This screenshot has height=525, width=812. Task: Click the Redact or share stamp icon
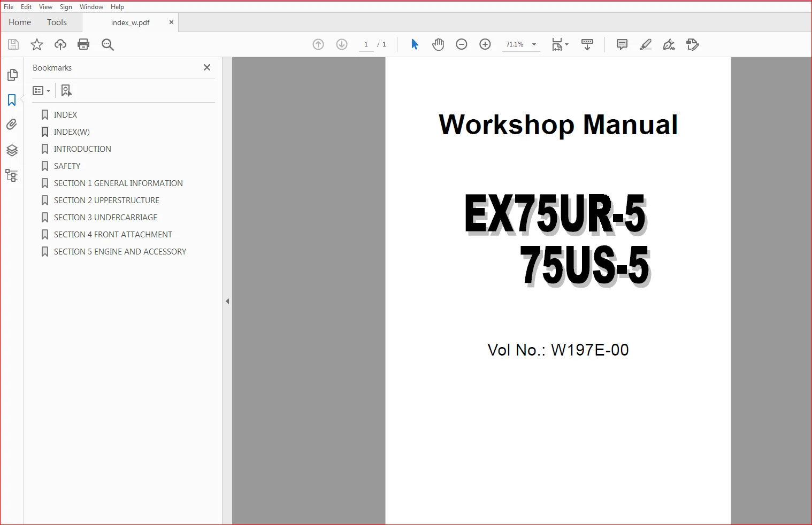693,44
